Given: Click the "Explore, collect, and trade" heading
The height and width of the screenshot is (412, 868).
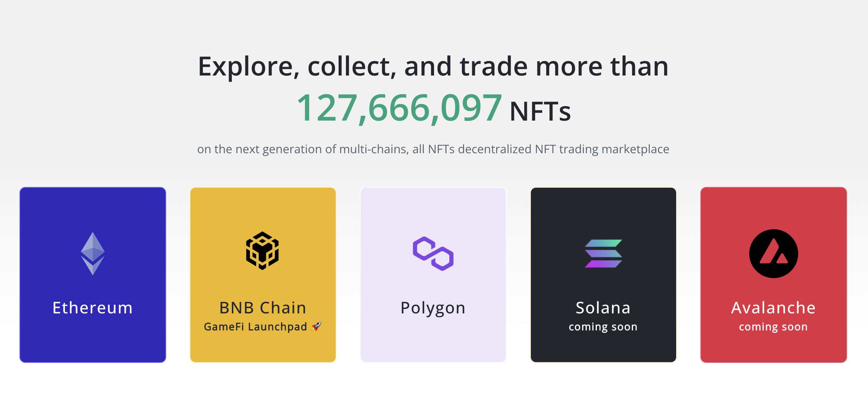Looking at the screenshot, I should point(433,67).
